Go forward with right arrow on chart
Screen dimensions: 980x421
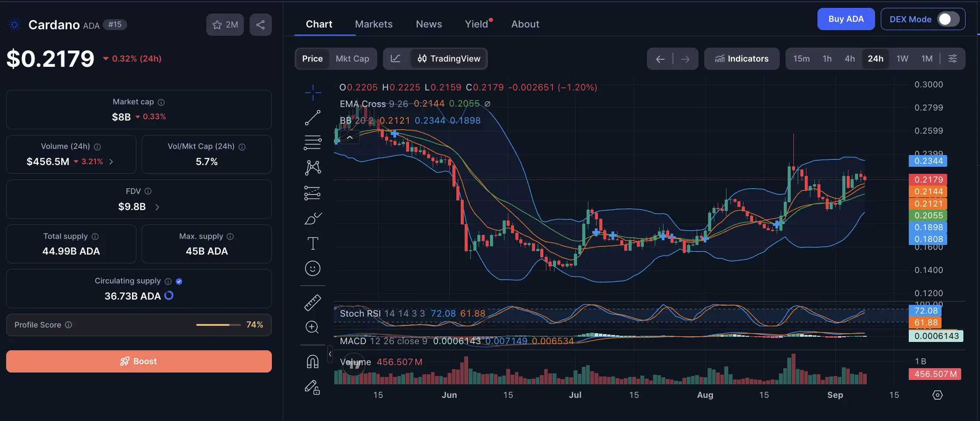pyautogui.click(x=685, y=59)
